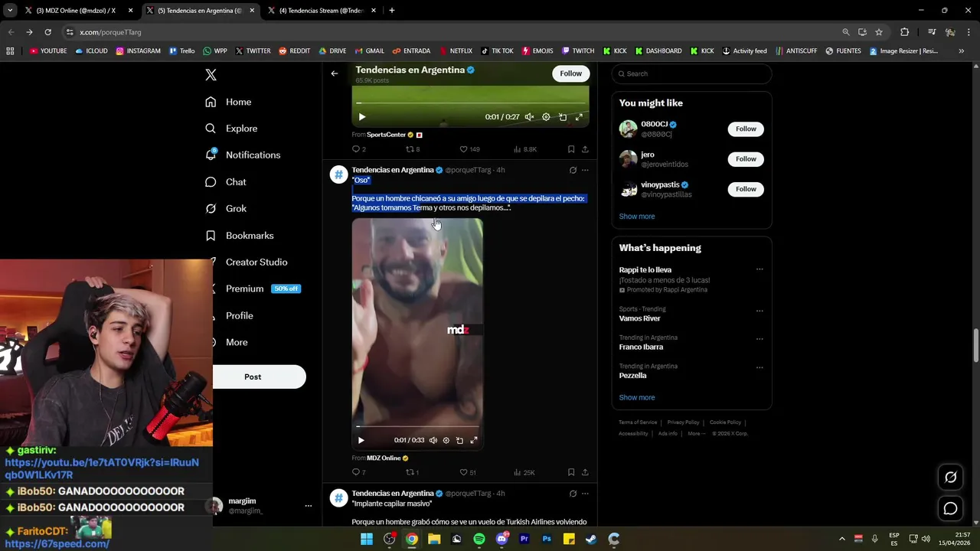Like the "Oso" post with 51 likes
Viewport: 980px width, 551px height.
(x=463, y=472)
